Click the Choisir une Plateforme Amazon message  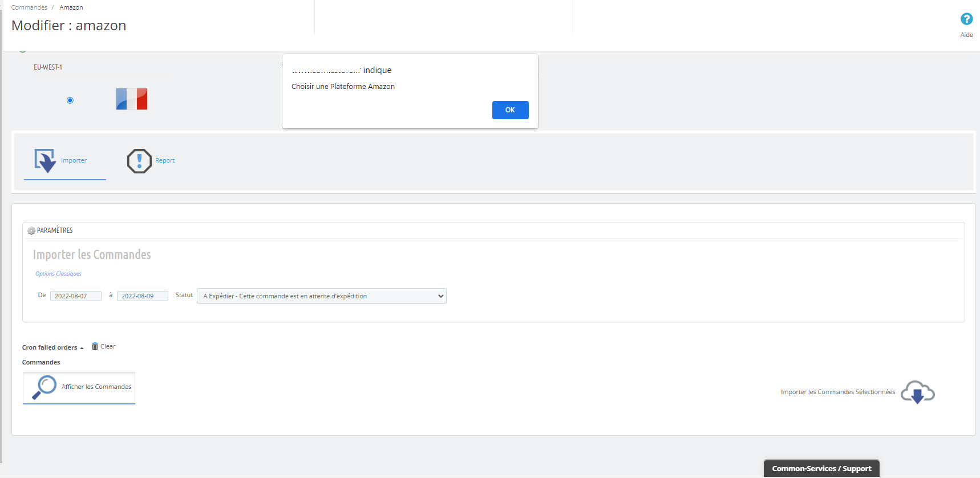point(343,87)
